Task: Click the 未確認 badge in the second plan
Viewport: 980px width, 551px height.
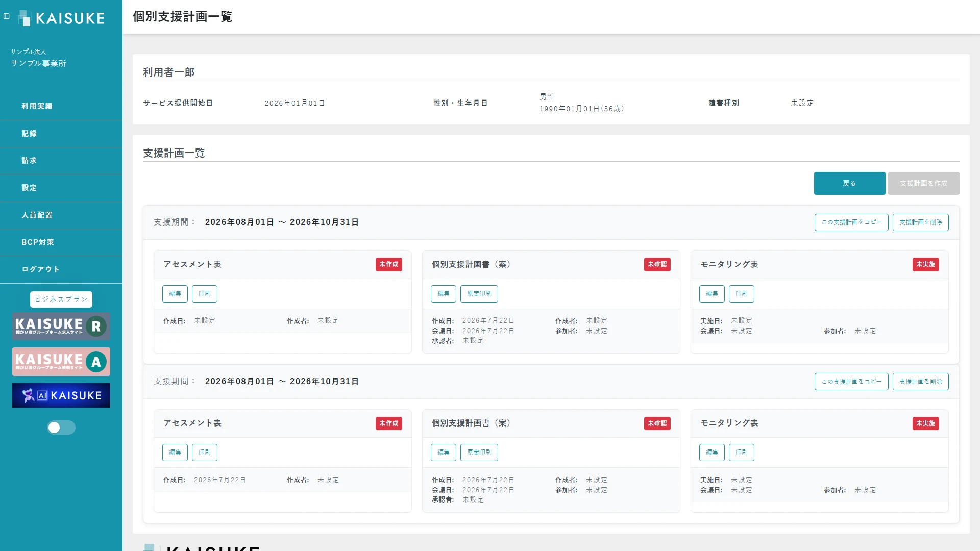Action: [657, 423]
